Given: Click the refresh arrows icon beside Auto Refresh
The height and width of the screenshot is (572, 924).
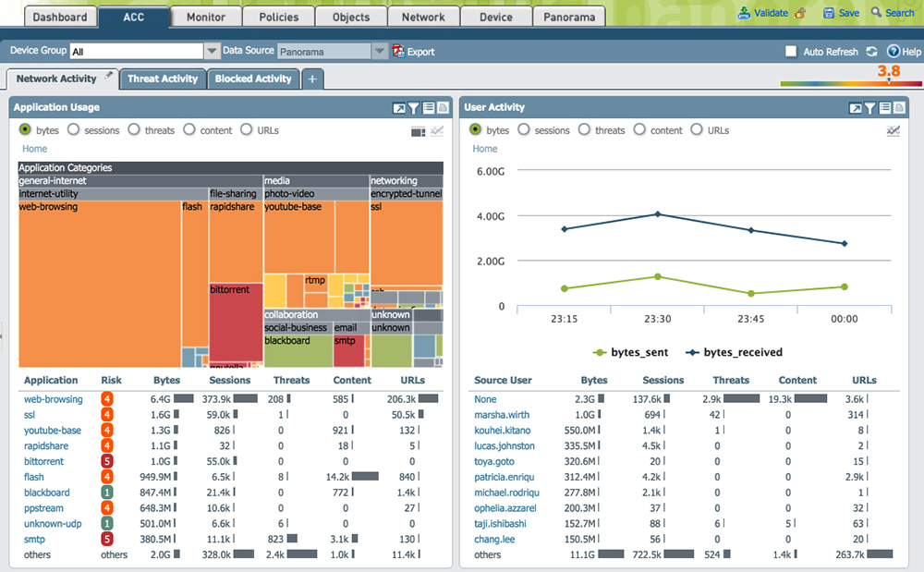Looking at the screenshot, I should 871,51.
